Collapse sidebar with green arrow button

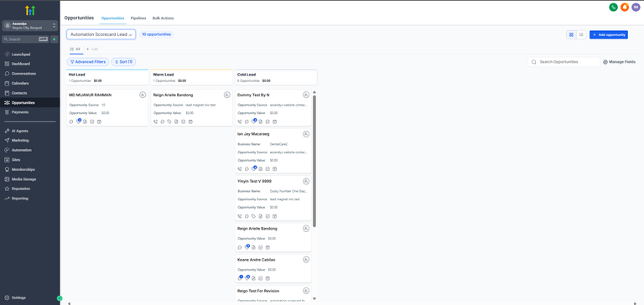click(x=60, y=298)
